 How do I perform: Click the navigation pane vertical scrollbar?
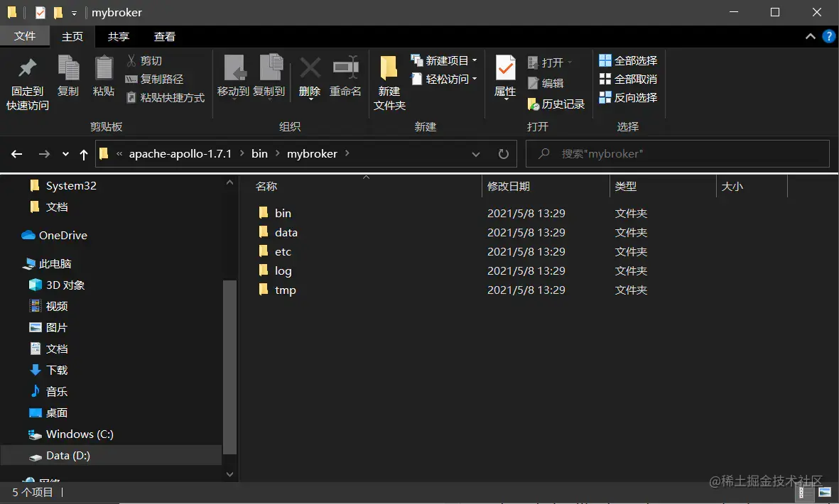pos(229,367)
